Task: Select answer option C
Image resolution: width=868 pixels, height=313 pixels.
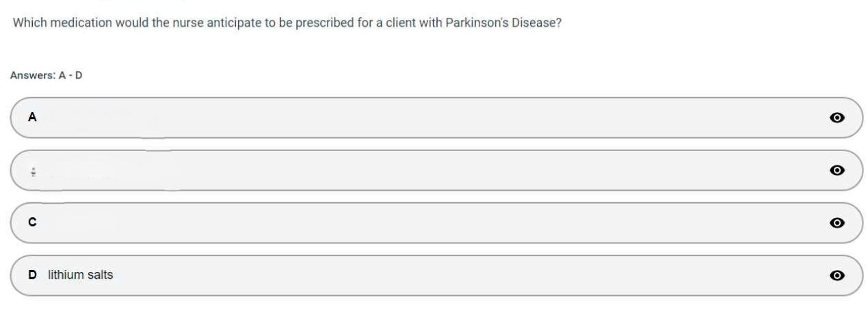Action: (x=410, y=223)
